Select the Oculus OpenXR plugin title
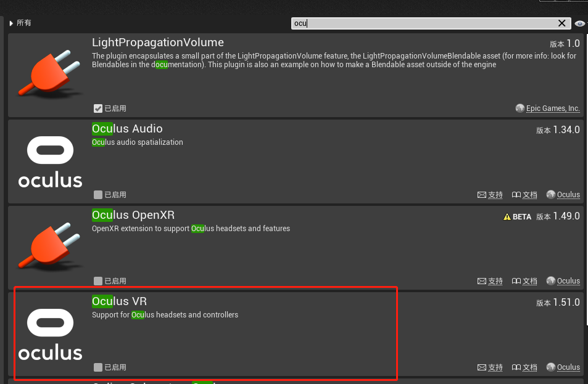The image size is (588, 384). [x=133, y=215]
